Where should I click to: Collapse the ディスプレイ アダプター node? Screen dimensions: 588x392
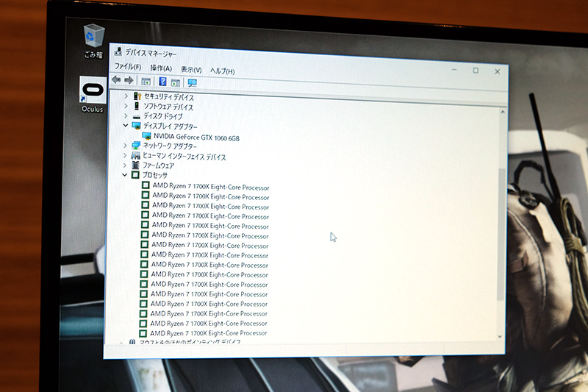pyautogui.click(x=125, y=125)
